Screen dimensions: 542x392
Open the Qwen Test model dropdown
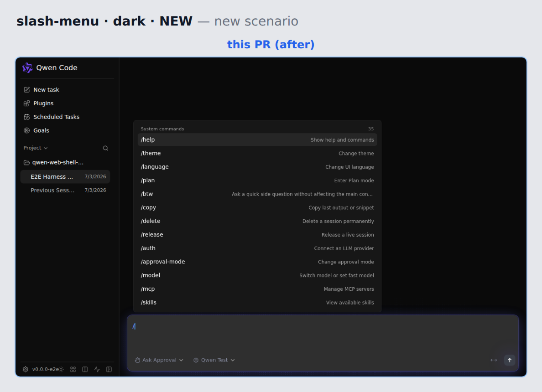point(214,360)
